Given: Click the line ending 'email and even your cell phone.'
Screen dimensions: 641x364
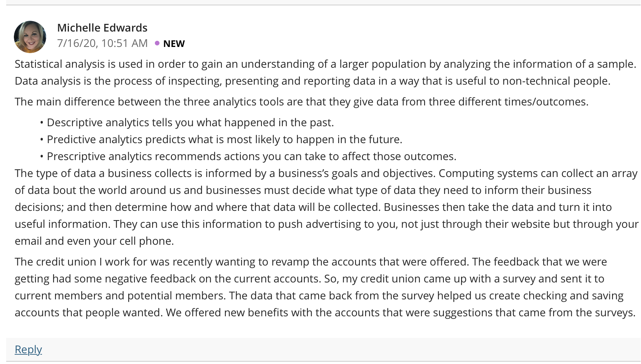Looking at the screenshot, I should point(94,241).
